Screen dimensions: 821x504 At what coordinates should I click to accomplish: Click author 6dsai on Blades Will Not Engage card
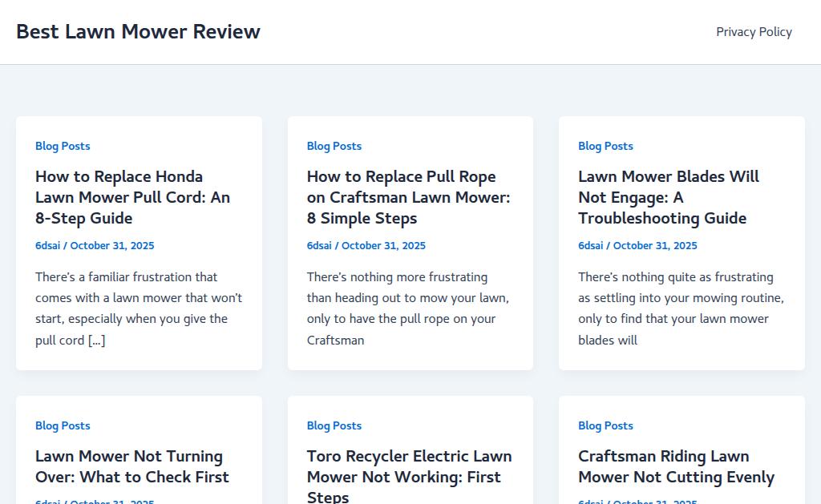(590, 245)
